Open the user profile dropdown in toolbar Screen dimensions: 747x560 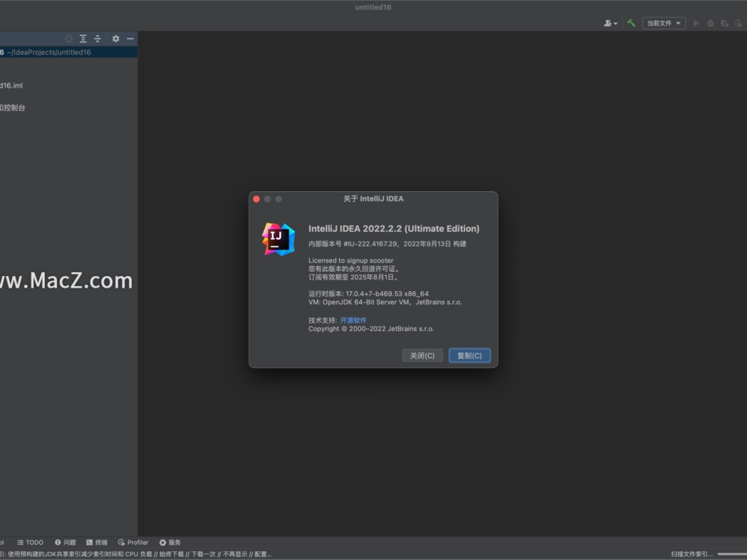[x=610, y=23]
